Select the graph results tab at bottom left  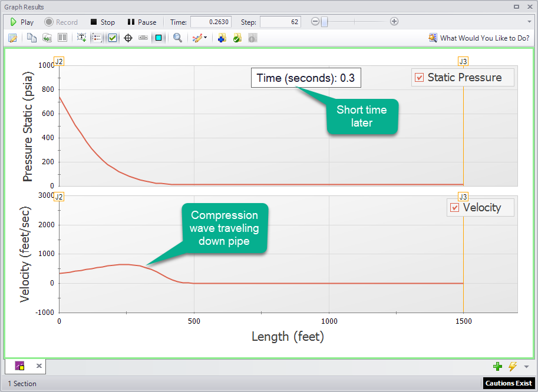point(19,366)
